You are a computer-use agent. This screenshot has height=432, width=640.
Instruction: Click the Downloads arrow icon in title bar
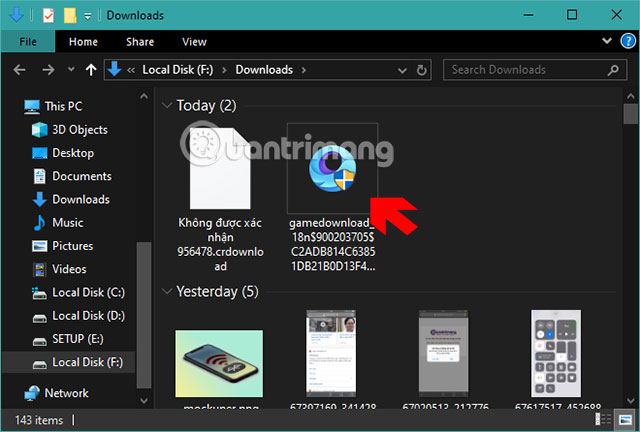point(16,15)
